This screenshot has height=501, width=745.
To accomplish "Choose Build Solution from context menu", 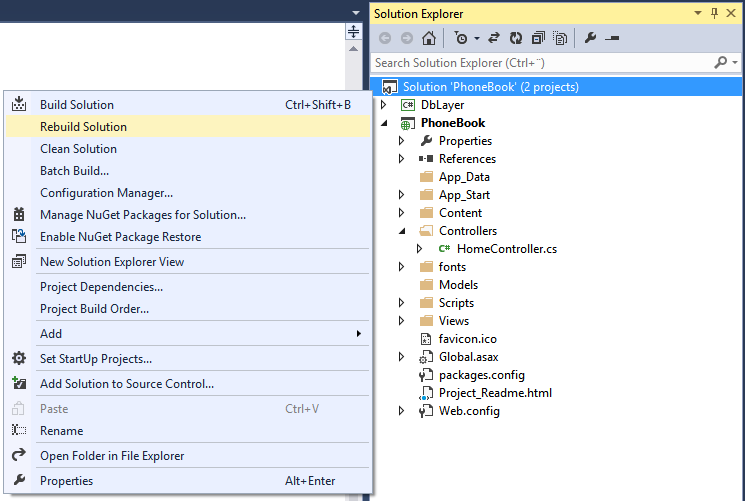I will pyautogui.click(x=188, y=105).
